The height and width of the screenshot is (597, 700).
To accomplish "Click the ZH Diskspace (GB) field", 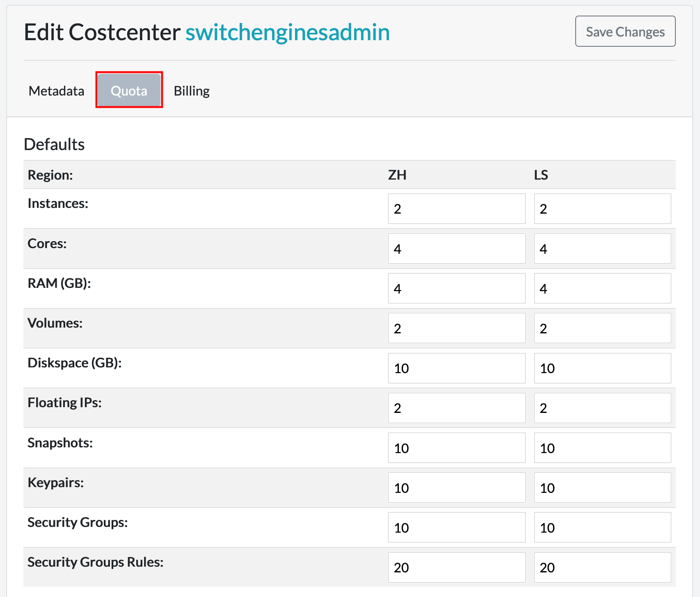I will (x=457, y=368).
